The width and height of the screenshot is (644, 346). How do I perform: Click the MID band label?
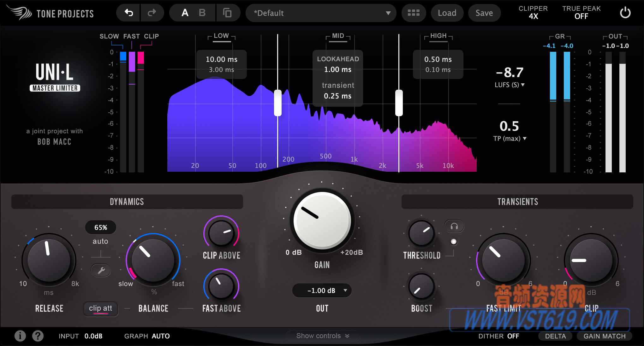click(x=338, y=36)
